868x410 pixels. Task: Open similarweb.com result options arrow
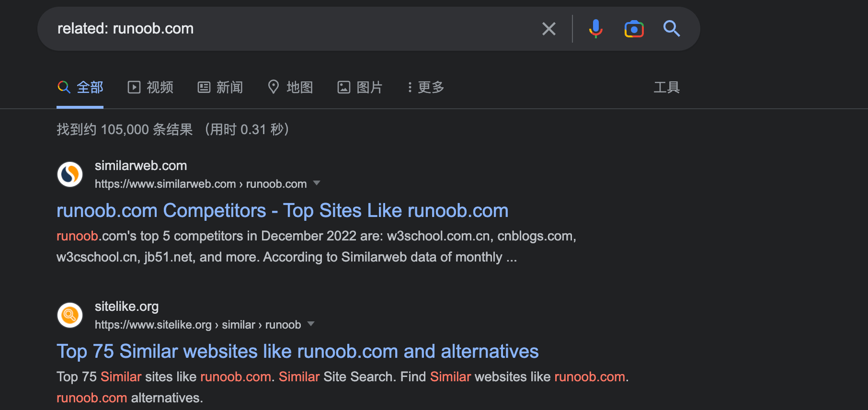coord(316,183)
